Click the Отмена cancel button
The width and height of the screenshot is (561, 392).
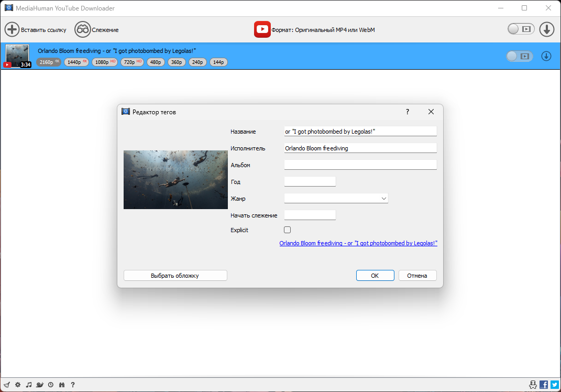(417, 275)
